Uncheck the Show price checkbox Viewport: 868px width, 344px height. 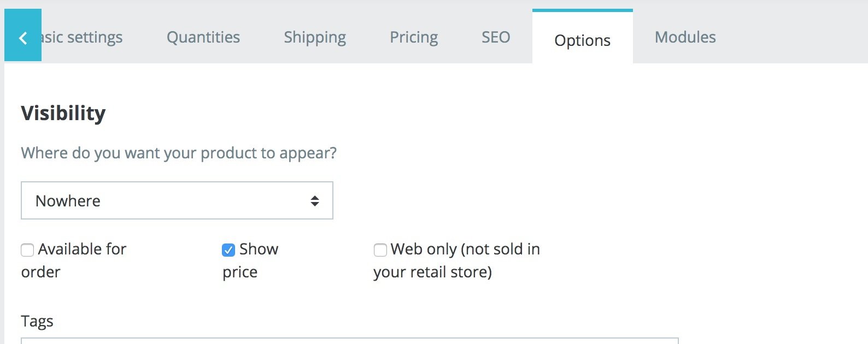(x=228, y=250)
